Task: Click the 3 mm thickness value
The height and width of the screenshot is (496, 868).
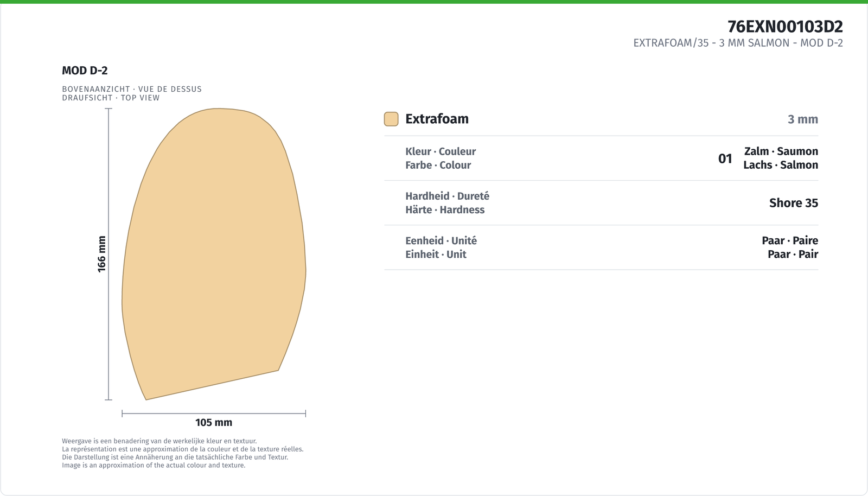Action: click(803, 119)
